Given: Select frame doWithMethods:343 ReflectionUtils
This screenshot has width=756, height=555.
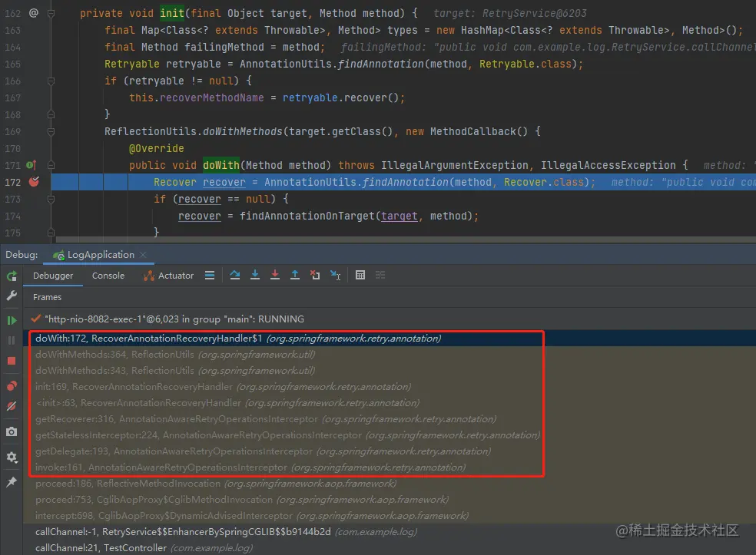Looking at the screenshot, I should (x=390, y=371).
